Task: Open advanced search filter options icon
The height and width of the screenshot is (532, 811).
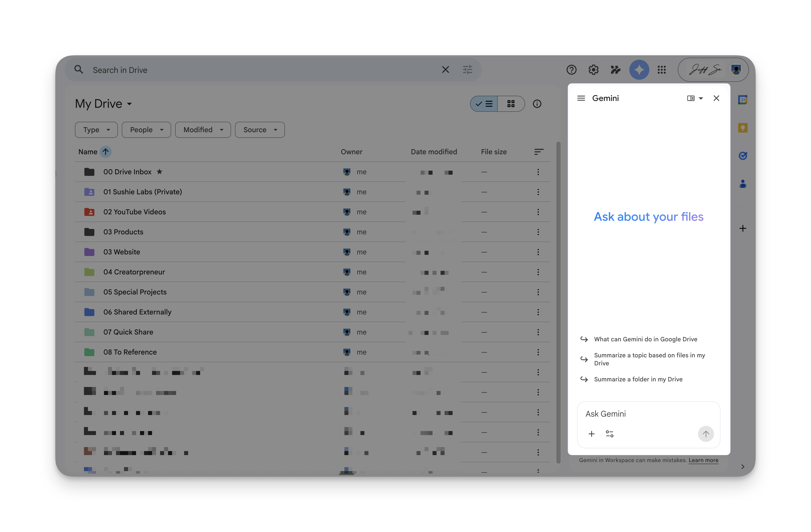Action: pos(468,70)
